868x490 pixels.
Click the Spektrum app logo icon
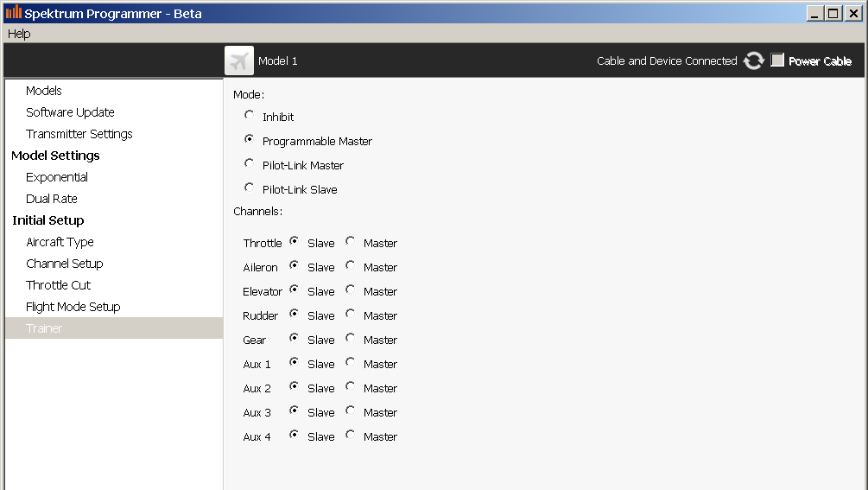tap(13, 13)
